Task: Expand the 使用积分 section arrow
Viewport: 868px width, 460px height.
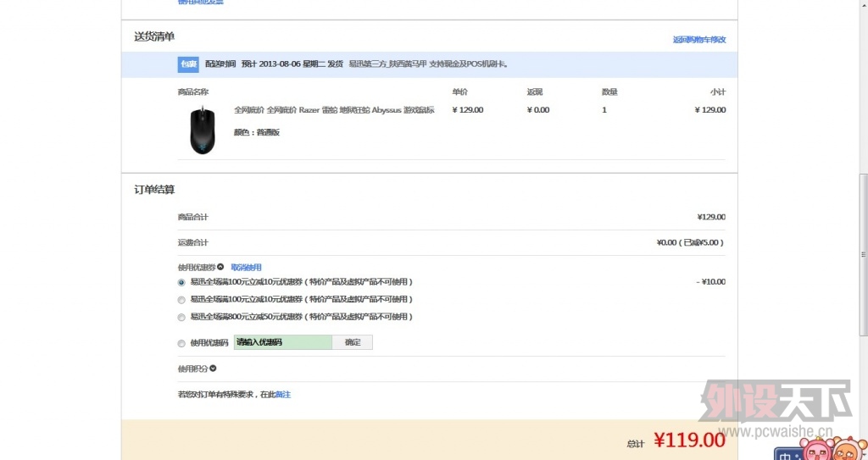Action: point(213,369)
